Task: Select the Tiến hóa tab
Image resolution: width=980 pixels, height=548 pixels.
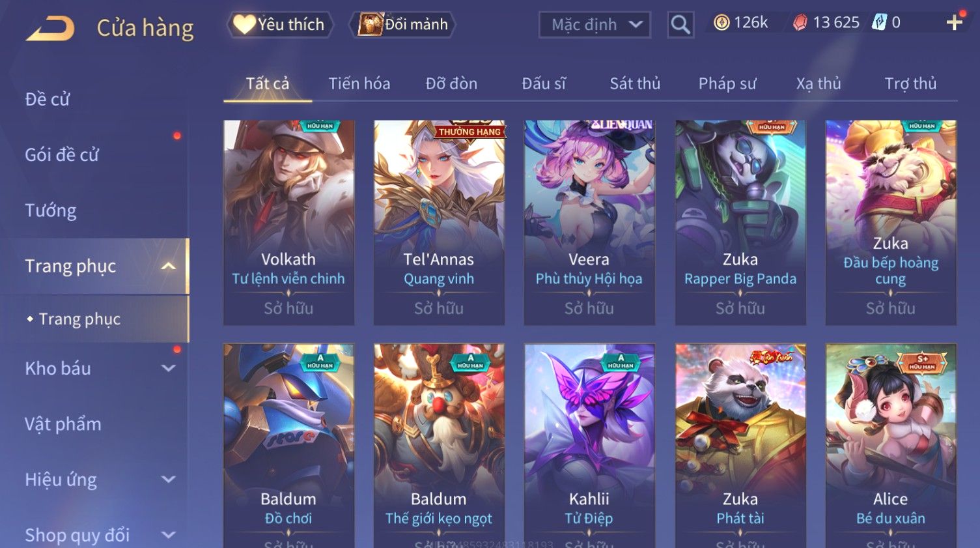Action: tap(359, 83)
